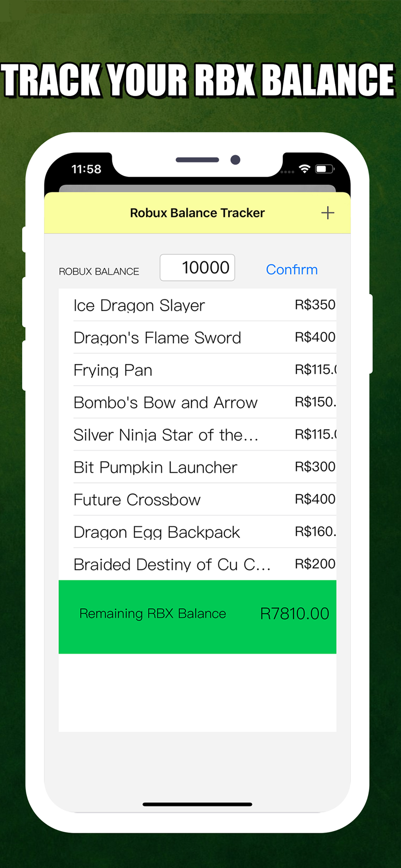Open Braided Destiny of Cu C… row
This screenshot has height=868, width=401.
197,564
